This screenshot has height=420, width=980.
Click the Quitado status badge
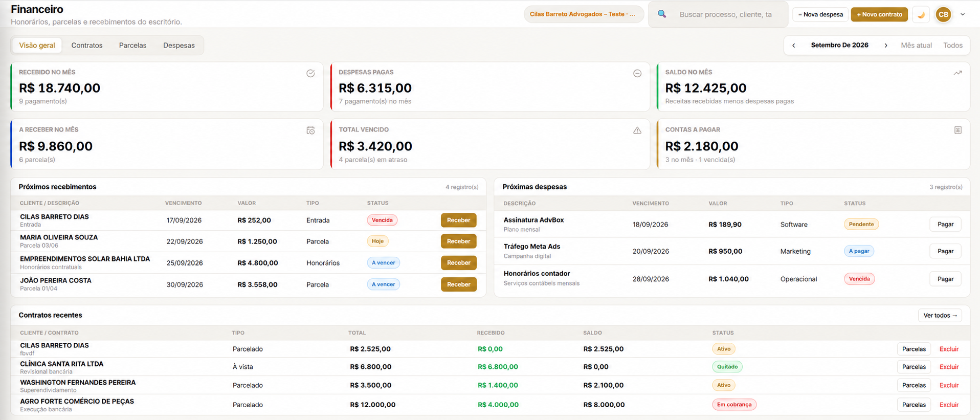(x=727, y=367)
